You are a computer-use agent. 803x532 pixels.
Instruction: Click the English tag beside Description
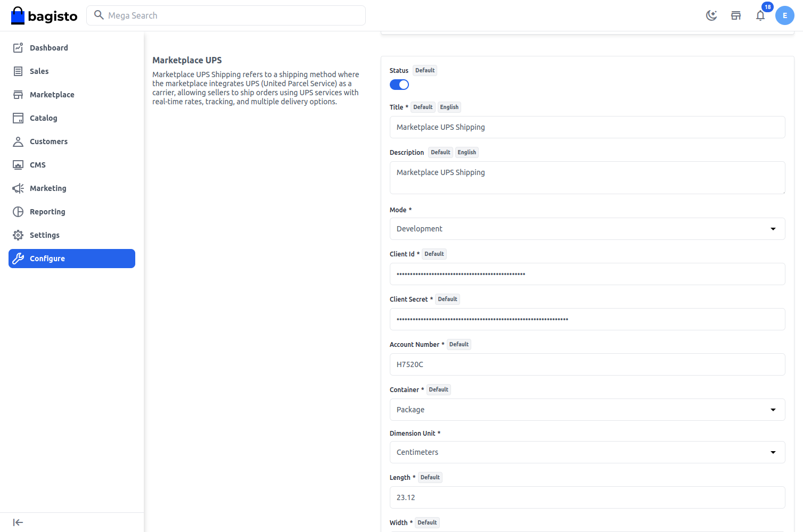pyautogui.click(x=467, y=152)
